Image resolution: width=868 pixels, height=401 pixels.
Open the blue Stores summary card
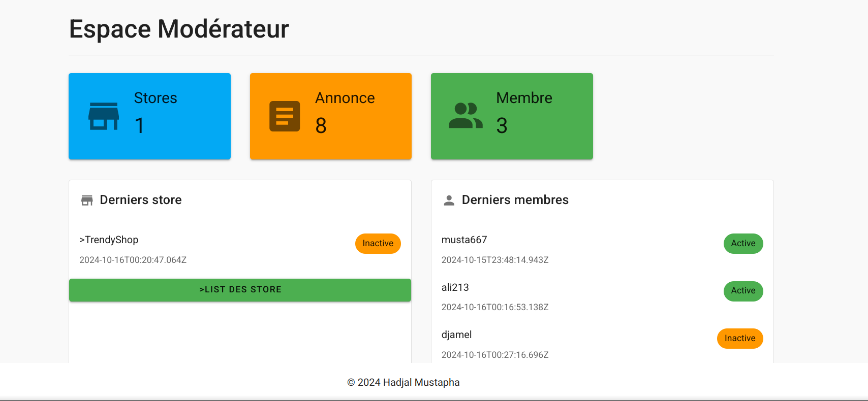(149, 116)
